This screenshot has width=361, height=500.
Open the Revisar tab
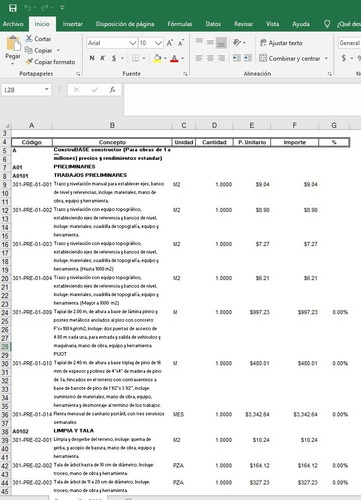click(x=243, y=24)
